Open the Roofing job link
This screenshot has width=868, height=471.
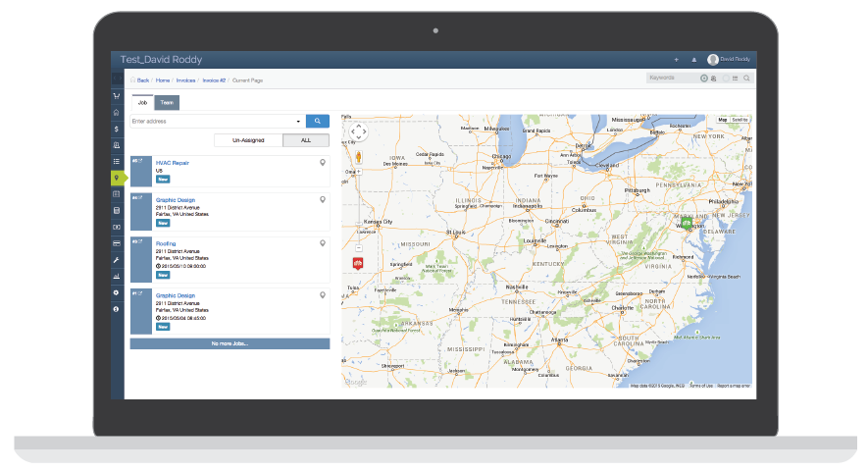click(167, 242)
